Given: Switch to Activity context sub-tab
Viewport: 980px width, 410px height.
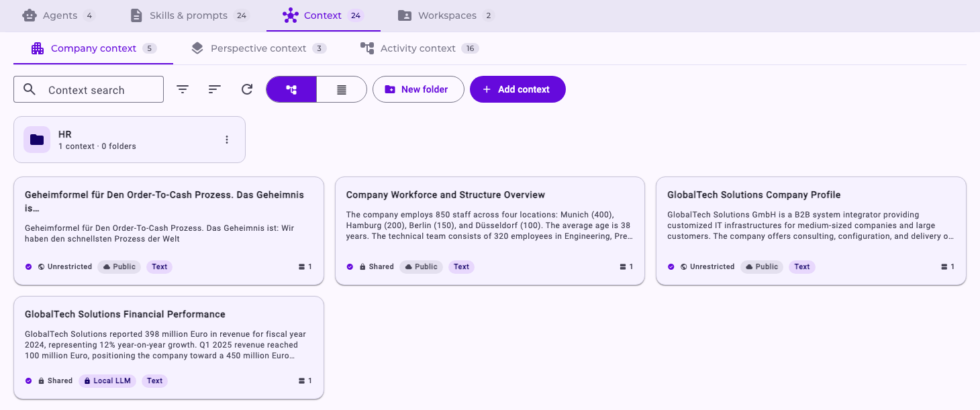Looking at the screenshot, I should pyautogui.click(x=419, y=48).
